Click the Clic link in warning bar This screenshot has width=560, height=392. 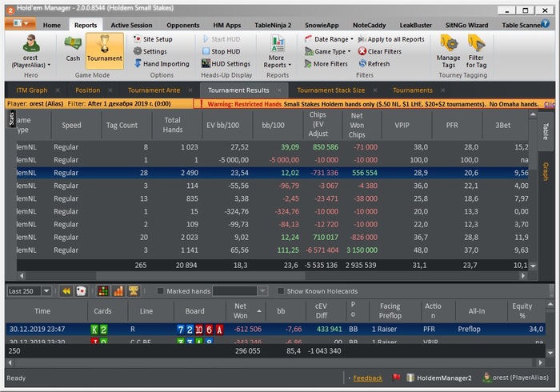(x=550, y=104)
